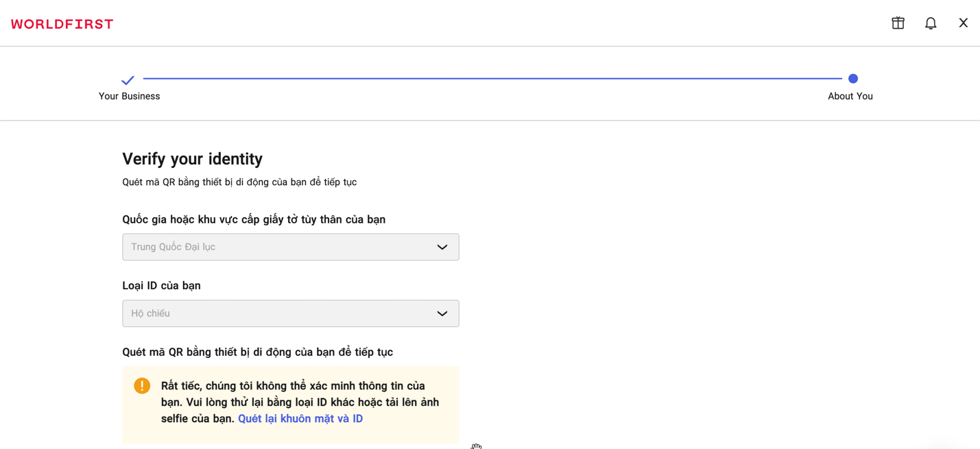Click the Verify your identity heading

pyautogui.click(x=192, y=159)
